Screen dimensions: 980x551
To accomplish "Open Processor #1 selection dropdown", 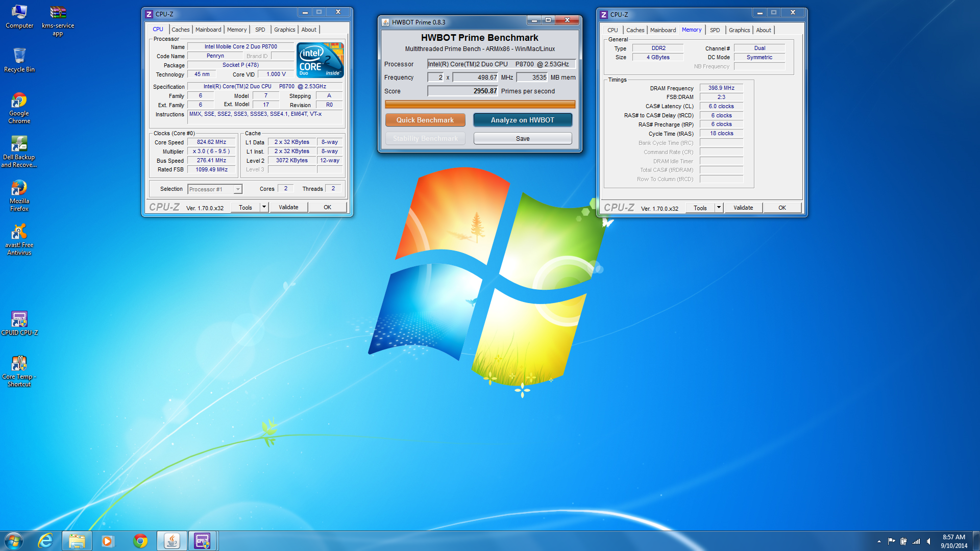I will [215, 189].
